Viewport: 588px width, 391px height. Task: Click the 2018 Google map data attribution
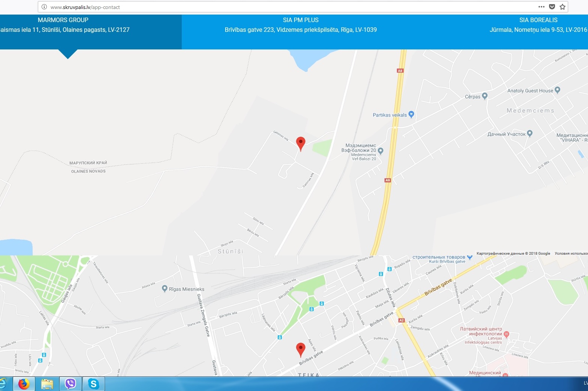pyautogui.click(x=513, y=254)
